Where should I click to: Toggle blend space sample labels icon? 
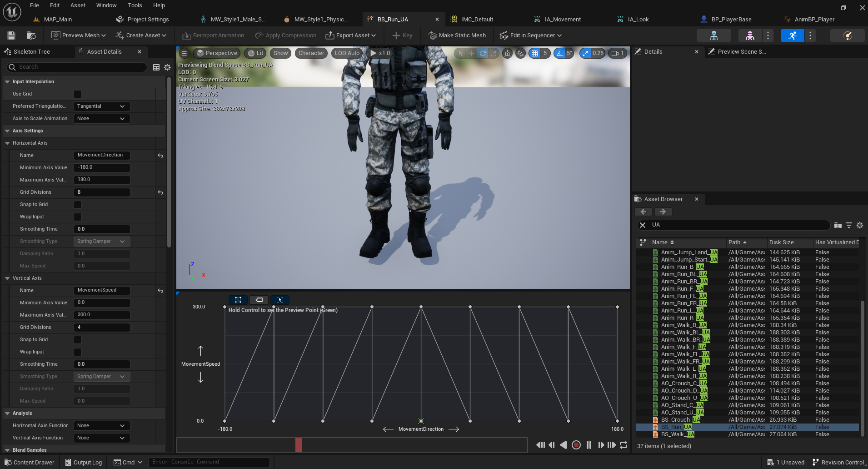259,300
